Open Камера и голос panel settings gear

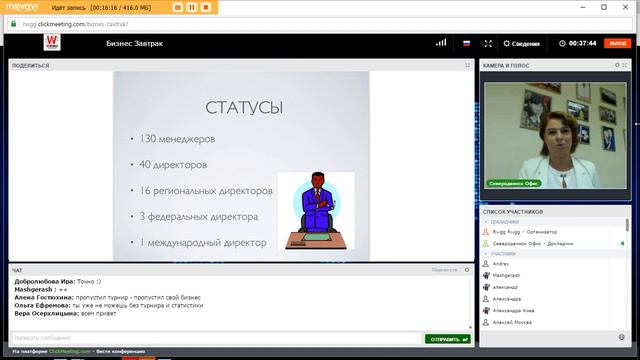(617, 65)
